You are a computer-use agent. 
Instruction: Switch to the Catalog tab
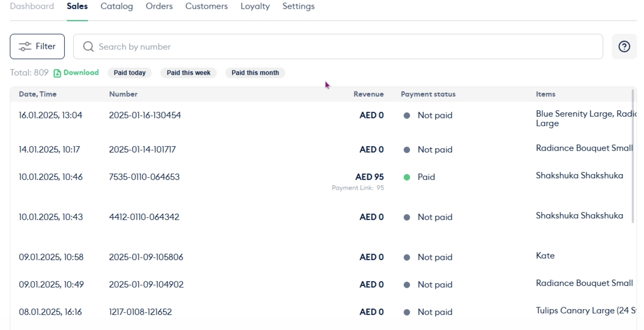coord(117,6)
